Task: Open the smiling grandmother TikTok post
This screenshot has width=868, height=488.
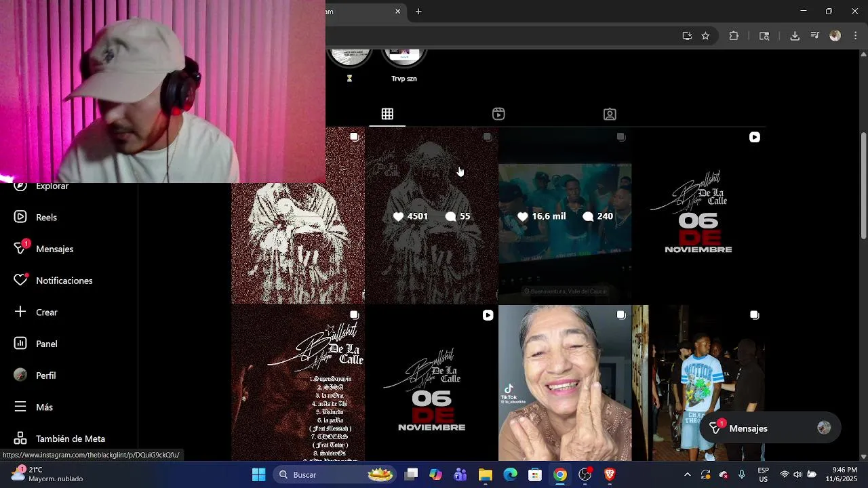Action: pos(565,384)
